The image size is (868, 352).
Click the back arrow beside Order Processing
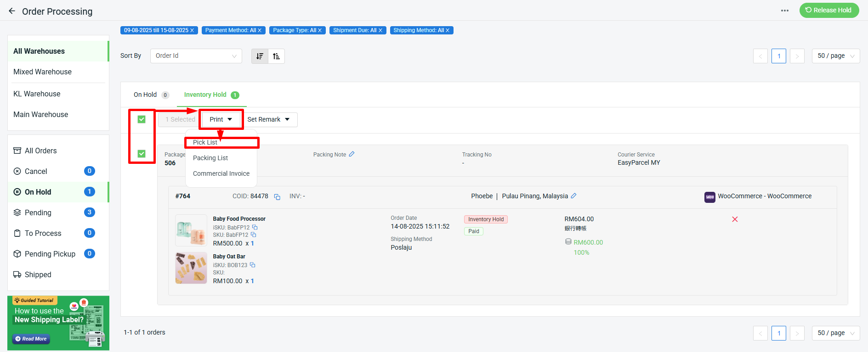click(x=12, y=11)
